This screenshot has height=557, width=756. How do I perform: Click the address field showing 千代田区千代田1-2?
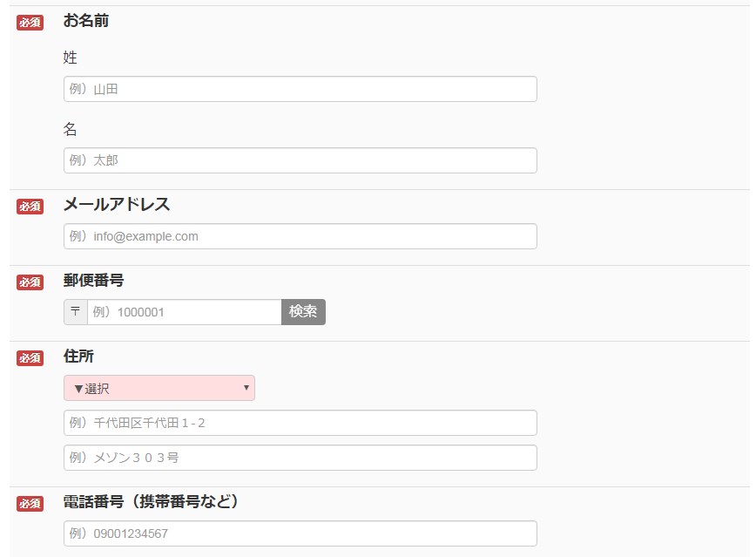pos(300,423)
